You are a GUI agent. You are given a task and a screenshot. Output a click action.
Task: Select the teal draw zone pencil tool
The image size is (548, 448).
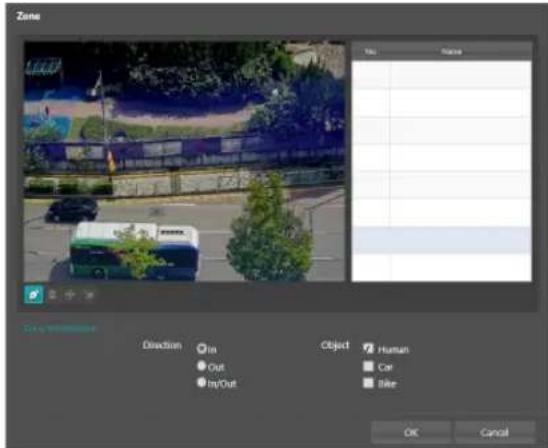(x=34, y=295)
